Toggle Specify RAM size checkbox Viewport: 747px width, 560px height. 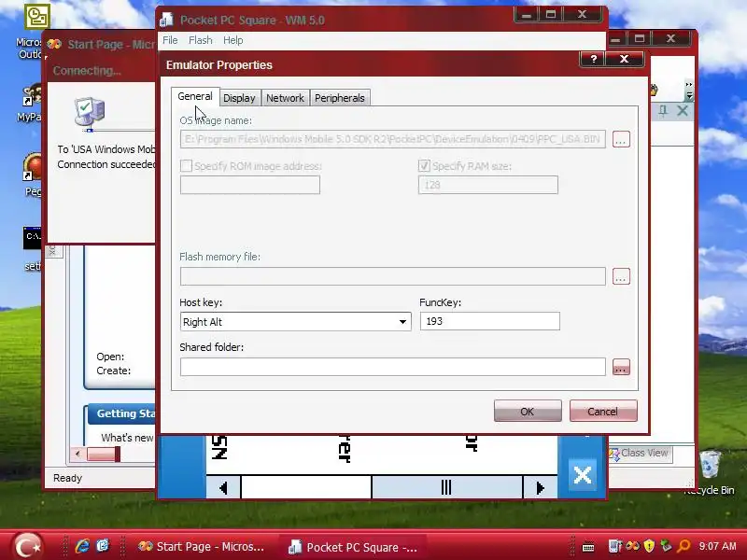click(x=424, y=166)
